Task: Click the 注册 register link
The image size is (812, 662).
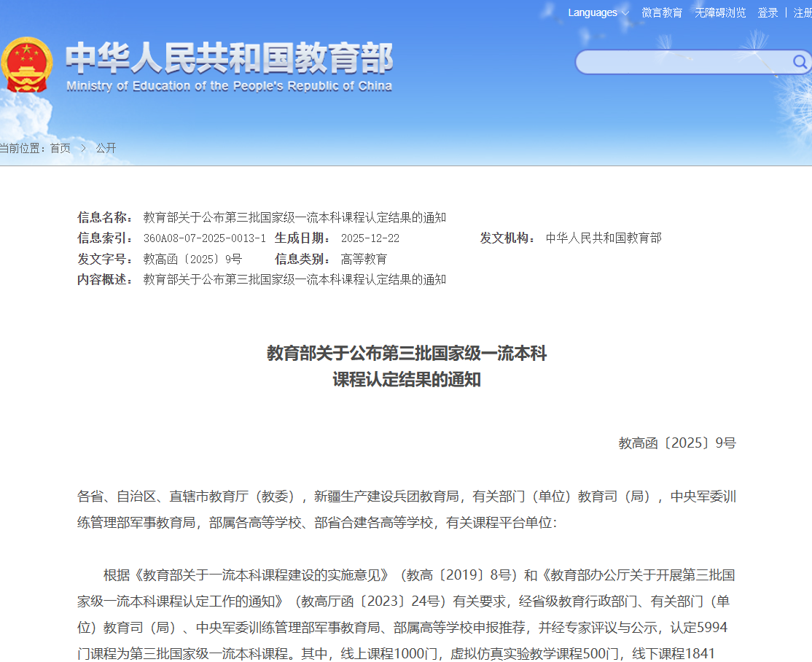Action: pyautogui.click(x=802, y=13)
